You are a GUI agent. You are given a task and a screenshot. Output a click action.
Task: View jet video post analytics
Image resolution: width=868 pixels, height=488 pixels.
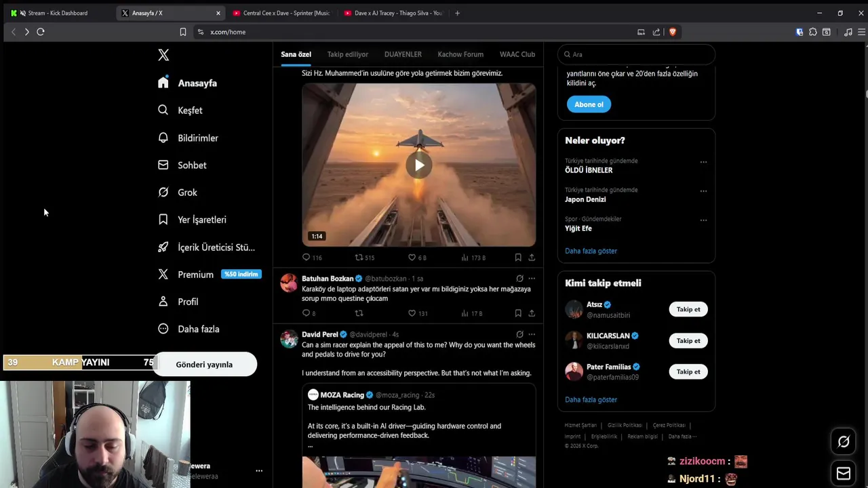pyautogui.click(x=473, y=258)
